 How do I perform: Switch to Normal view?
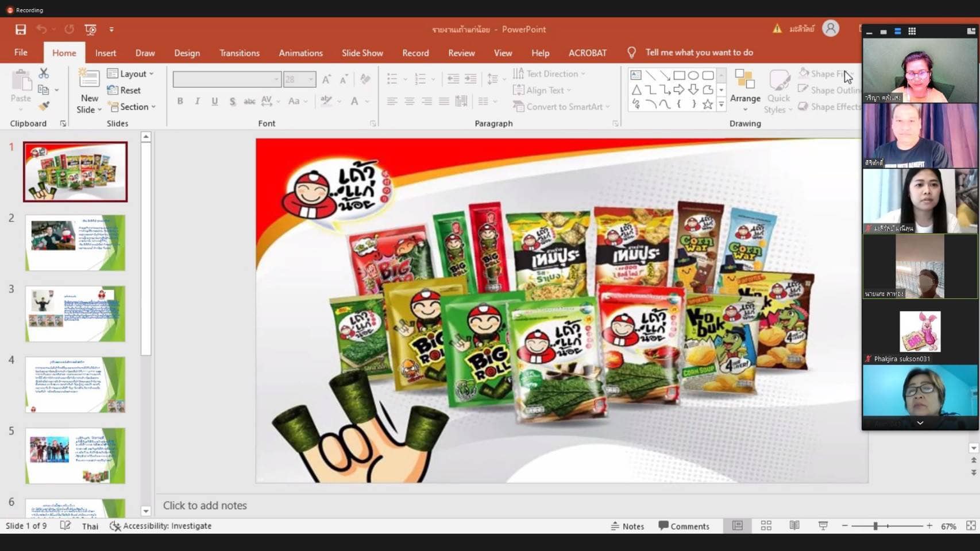pyautogui.click(x=738, y=526)
